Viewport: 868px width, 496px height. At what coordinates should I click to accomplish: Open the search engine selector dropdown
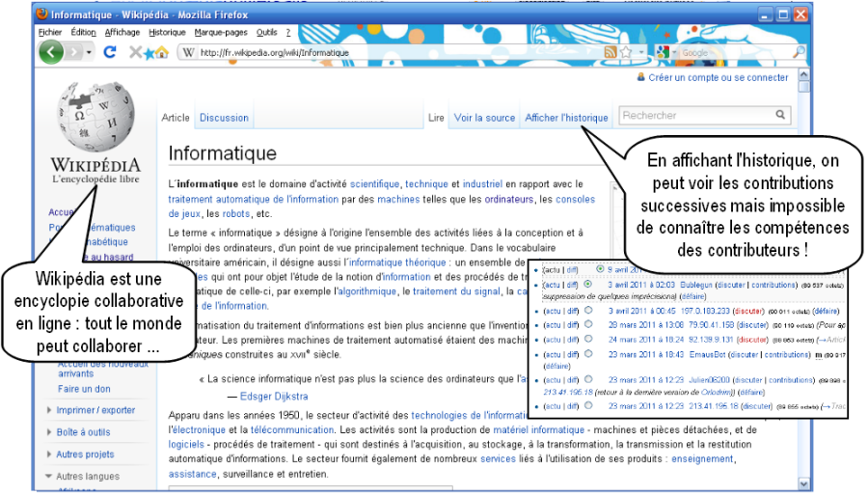(x=674, y=52)
